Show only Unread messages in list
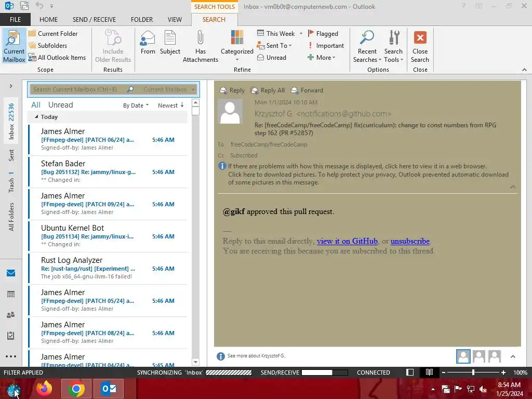The height and width of the screenshot is (399, 532). (x=60, y=105)
